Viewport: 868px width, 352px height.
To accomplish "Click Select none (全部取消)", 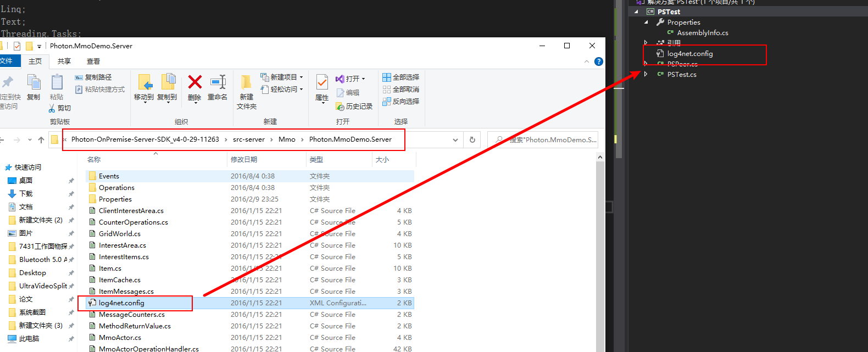I will point(401,90).
